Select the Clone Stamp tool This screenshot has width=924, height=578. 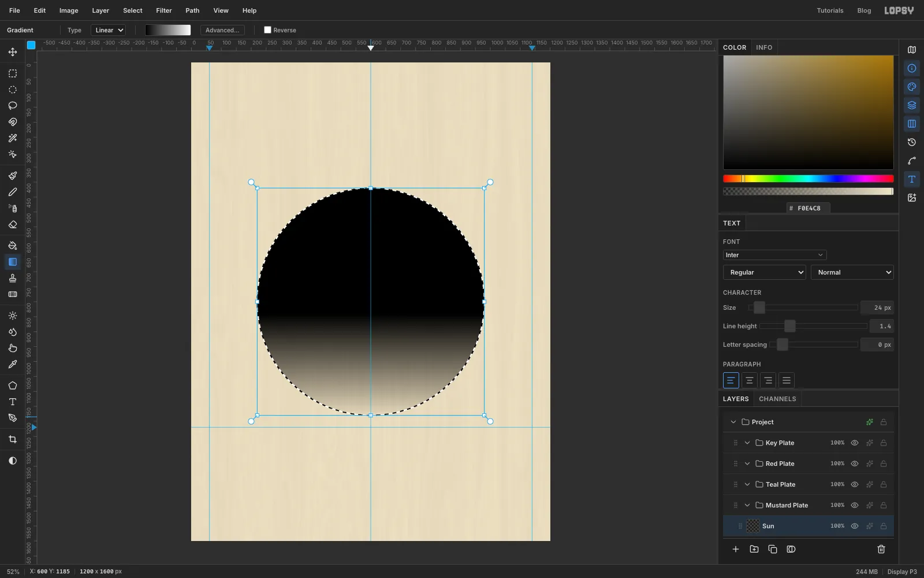coord(13,278)
